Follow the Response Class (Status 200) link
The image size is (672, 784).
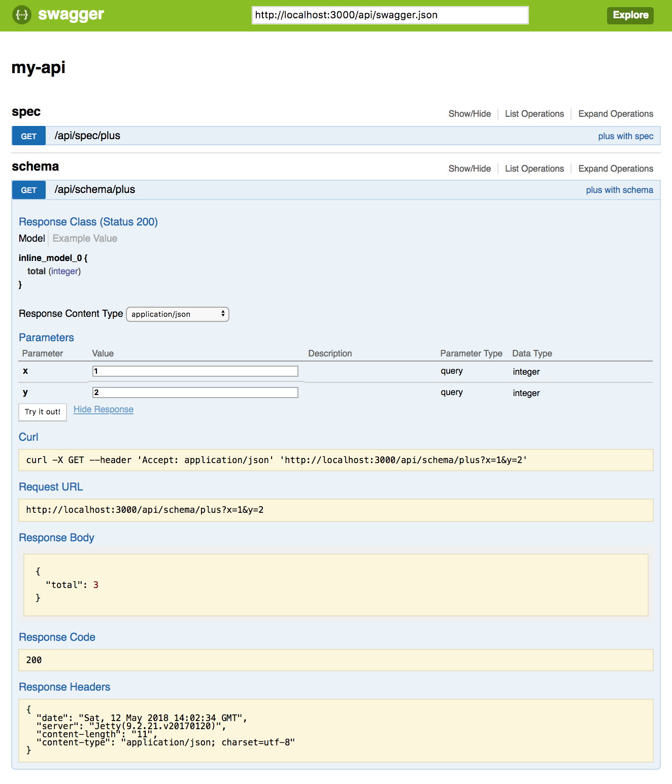(88, 222)
